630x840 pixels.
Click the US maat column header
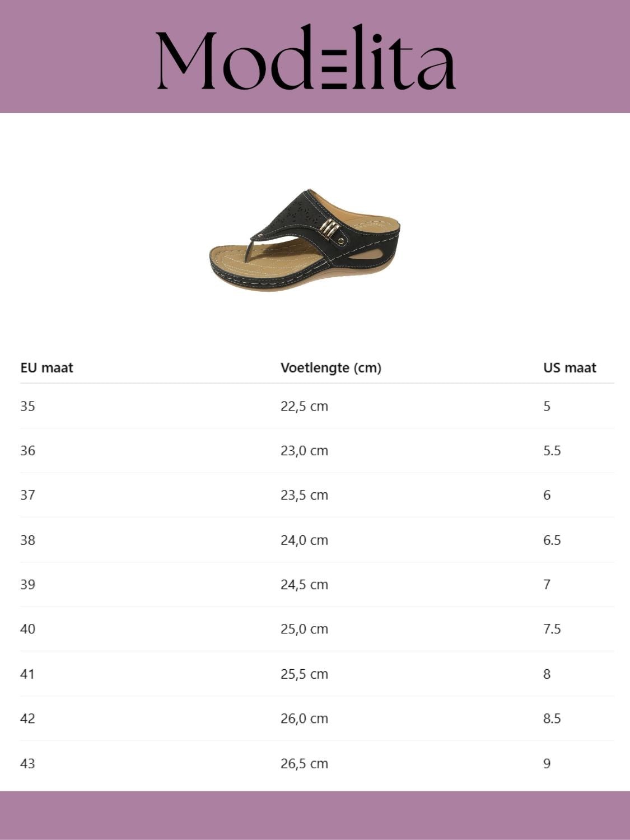[x=569, y=368]
